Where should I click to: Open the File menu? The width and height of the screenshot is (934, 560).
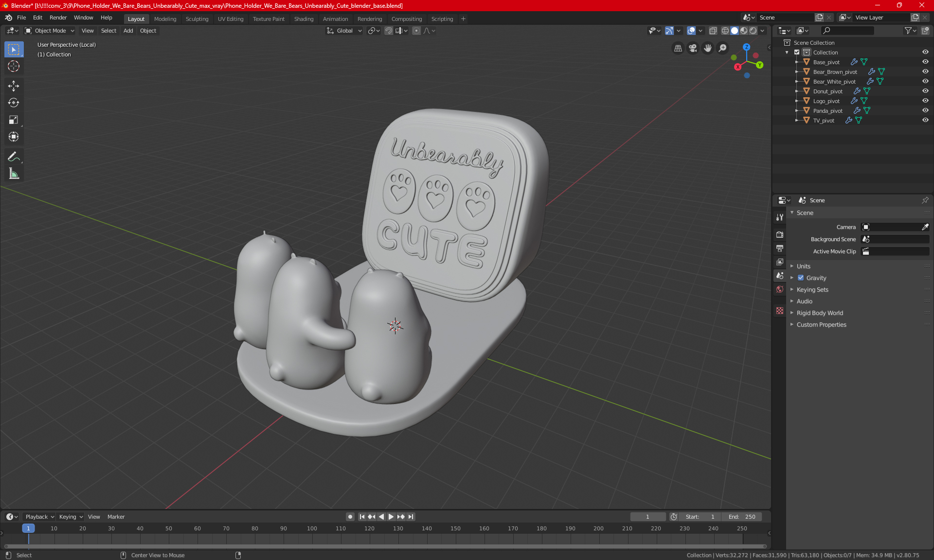[x=21, y=17]
